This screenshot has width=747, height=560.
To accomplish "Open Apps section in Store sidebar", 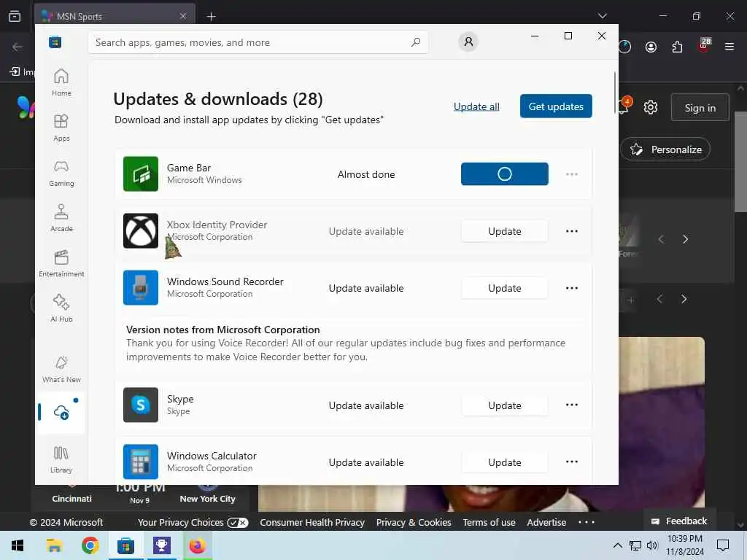I will coord(61,127).
